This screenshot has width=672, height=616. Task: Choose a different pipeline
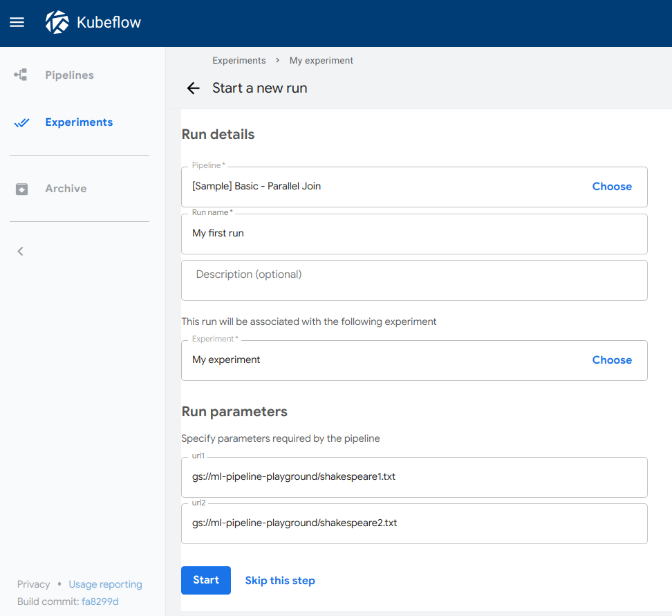click(x=612, y=187)
